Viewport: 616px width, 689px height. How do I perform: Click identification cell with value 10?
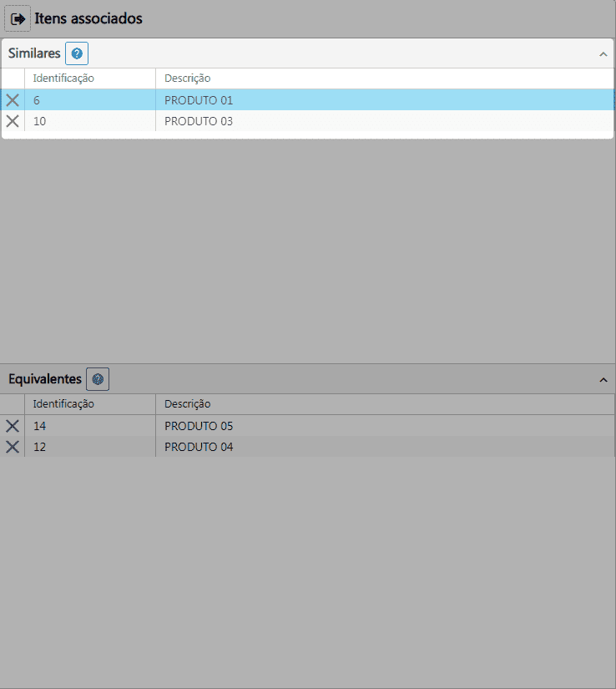point(40,121)
